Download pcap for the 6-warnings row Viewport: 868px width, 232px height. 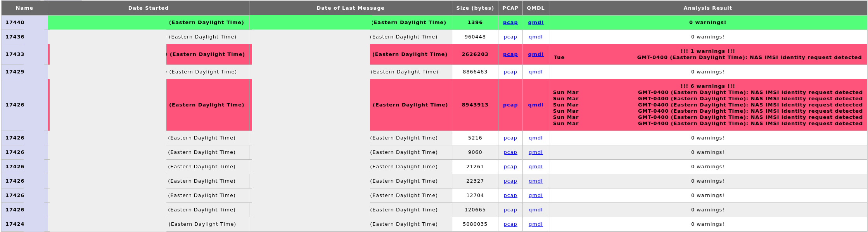point(510,105)
